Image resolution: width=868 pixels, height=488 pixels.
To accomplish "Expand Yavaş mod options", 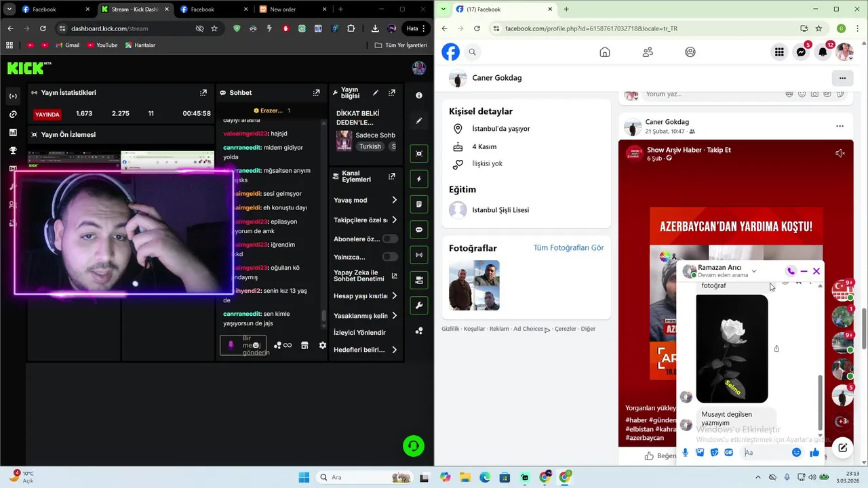I will [394, 200].
